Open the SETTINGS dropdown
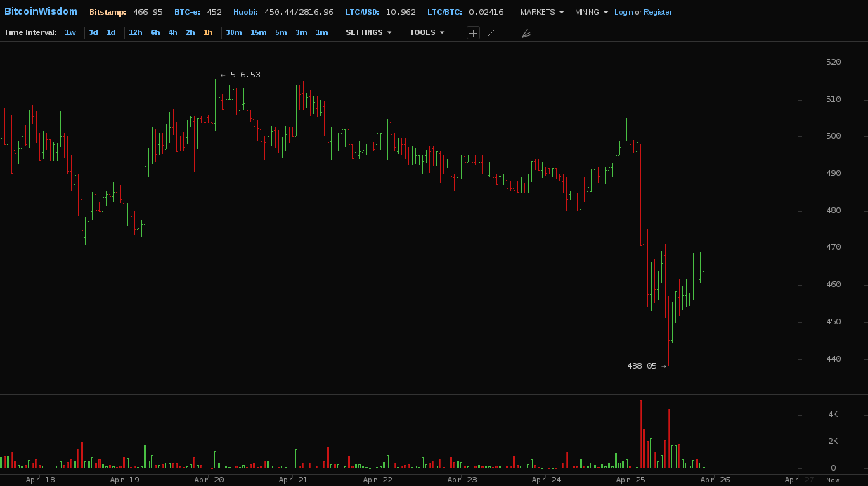Viewport: 868px width, 486px height. (368, 32)
